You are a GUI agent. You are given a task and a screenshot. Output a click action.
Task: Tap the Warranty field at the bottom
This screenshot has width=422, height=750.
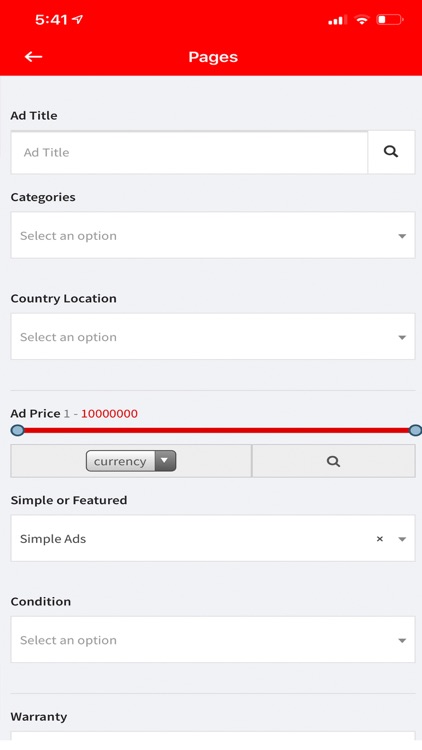pyautogui.click(x=213, y=736)
